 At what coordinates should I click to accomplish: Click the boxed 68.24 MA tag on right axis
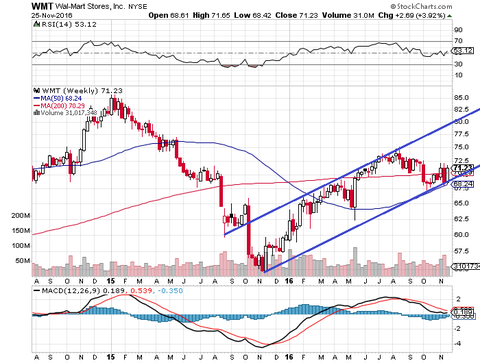pyautogui.click(x=463, y=184)
